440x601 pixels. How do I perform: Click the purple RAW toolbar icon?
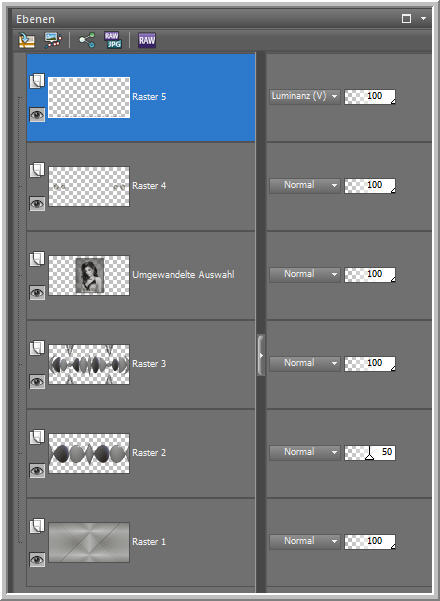147,40
